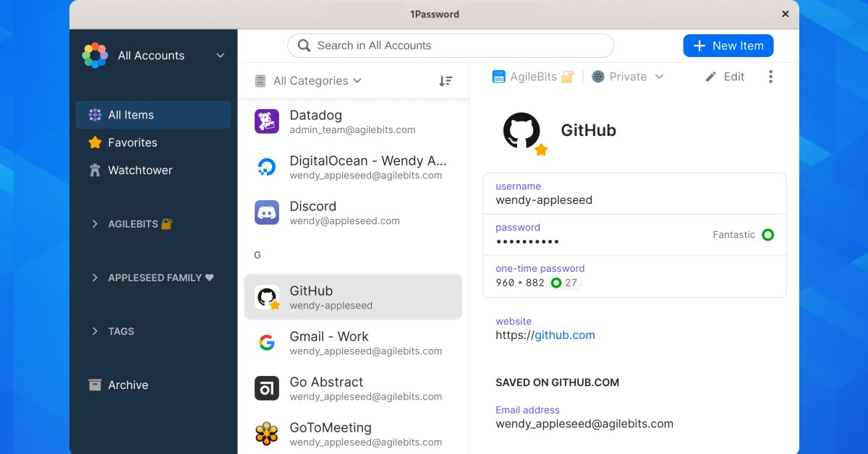Click the categories filter icon
The image size is (868, 454).
tap(260, 81)
